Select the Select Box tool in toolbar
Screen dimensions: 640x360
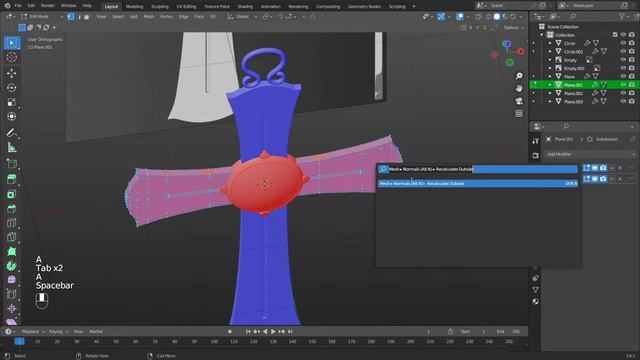[x=12, y=43]
